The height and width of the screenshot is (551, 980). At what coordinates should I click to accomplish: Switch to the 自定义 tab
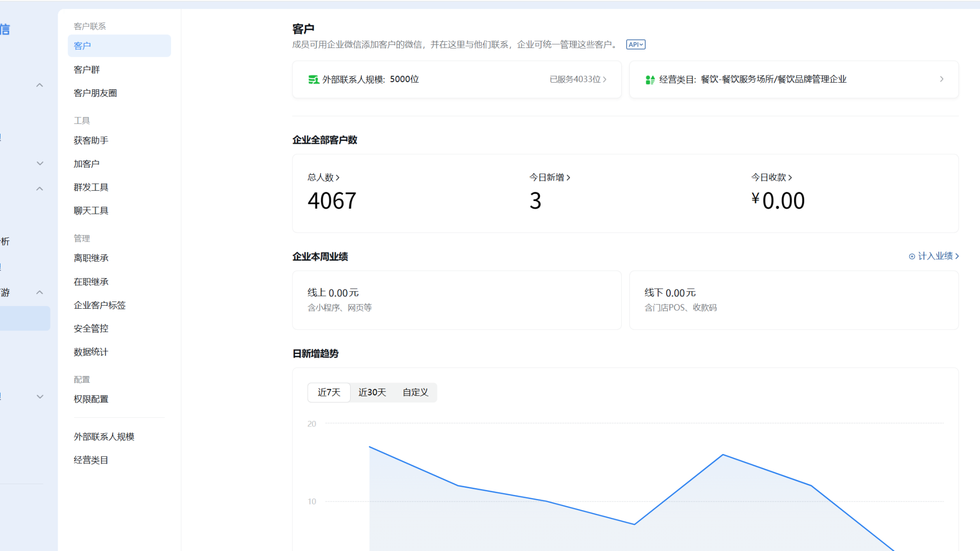coord(414,392)
